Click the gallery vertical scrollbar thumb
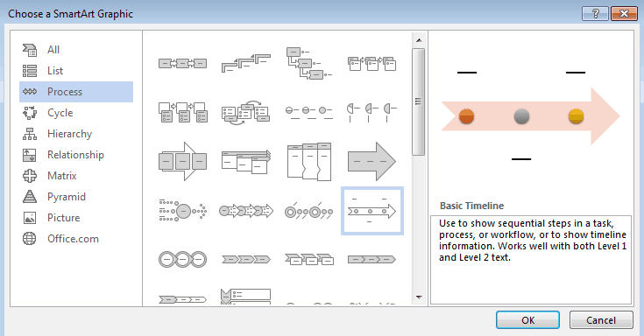Viewport: 644px width, 336px height. tap(419, 101)
